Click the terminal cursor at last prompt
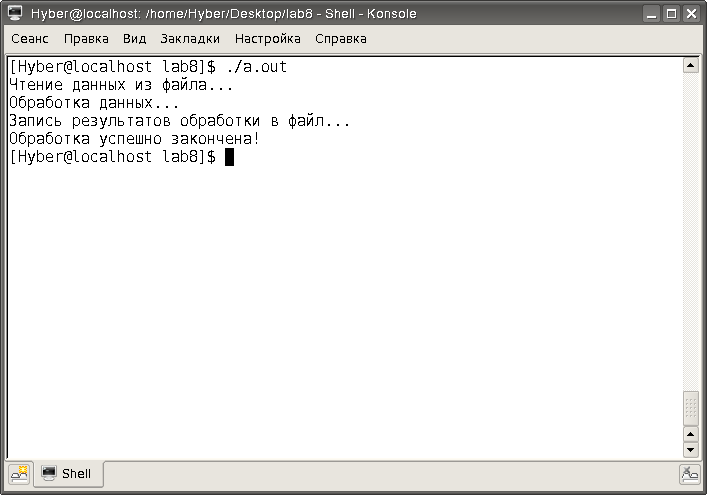This screenshot has height=495, width=707. click(x=230, y=157)
